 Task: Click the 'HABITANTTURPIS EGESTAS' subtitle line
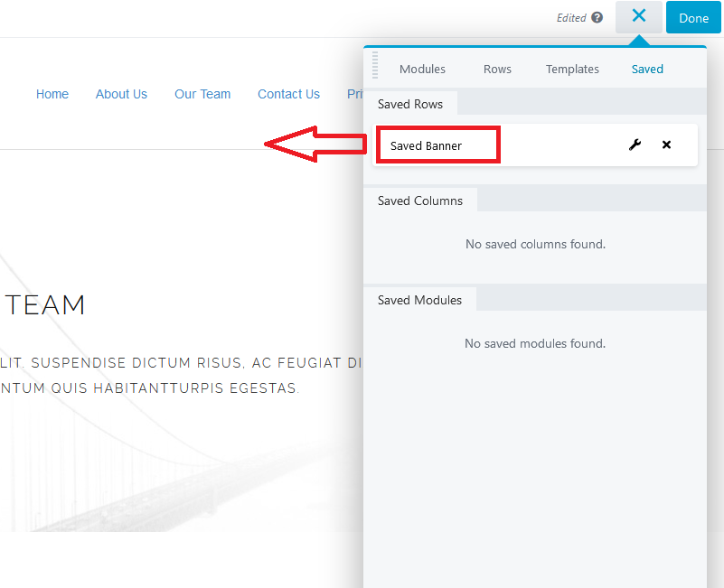click(x=149, y=388)
